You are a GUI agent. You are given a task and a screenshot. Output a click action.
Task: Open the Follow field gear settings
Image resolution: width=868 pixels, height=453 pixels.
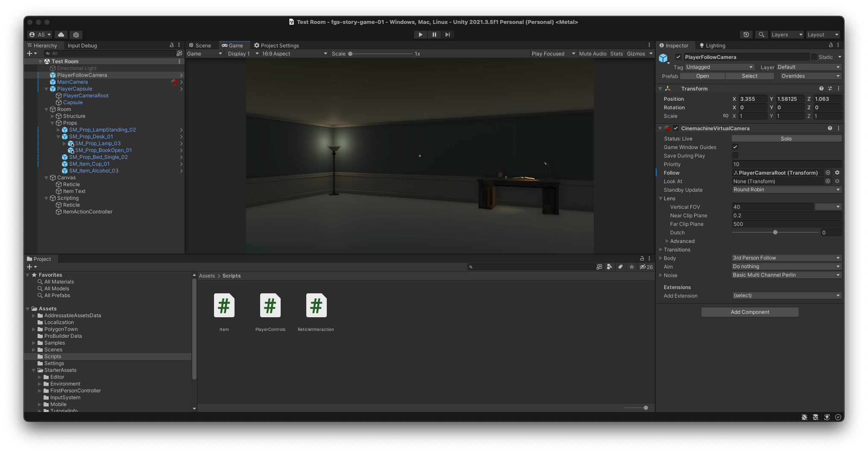click(x=837, y=172)
